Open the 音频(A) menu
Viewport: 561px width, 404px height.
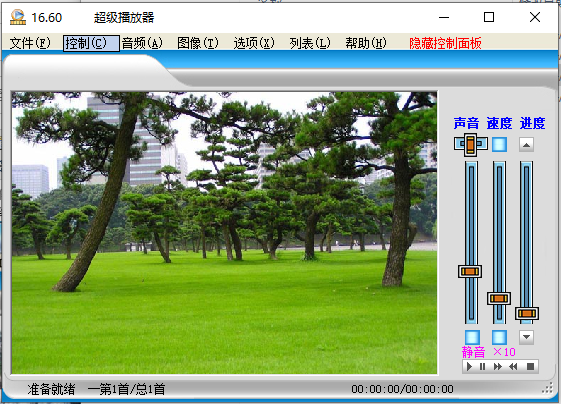142,43
